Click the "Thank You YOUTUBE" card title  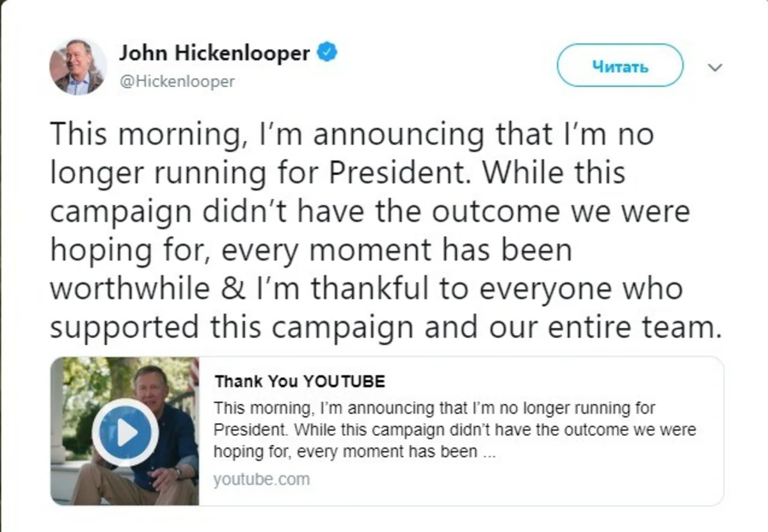(x=300, y=382)
